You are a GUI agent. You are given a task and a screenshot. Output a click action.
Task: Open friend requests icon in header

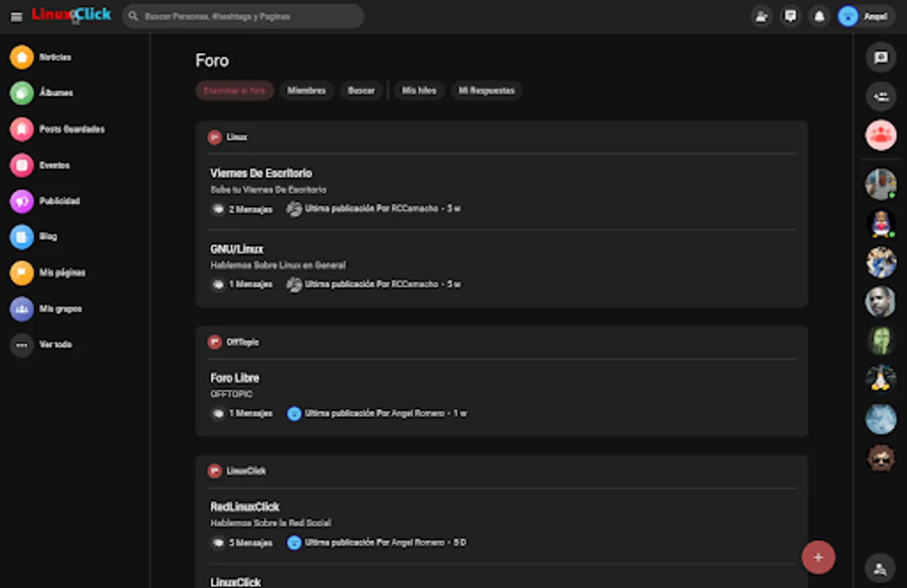pos(761,16)
